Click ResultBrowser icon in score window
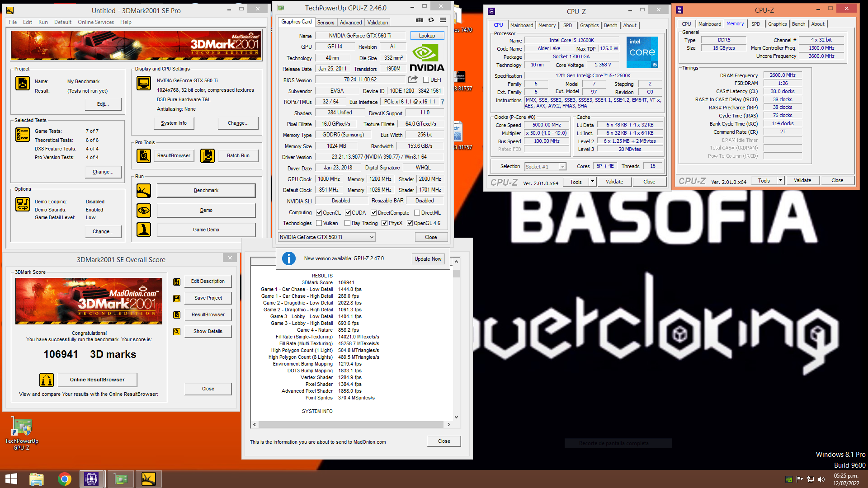 (x=177, y=315)
